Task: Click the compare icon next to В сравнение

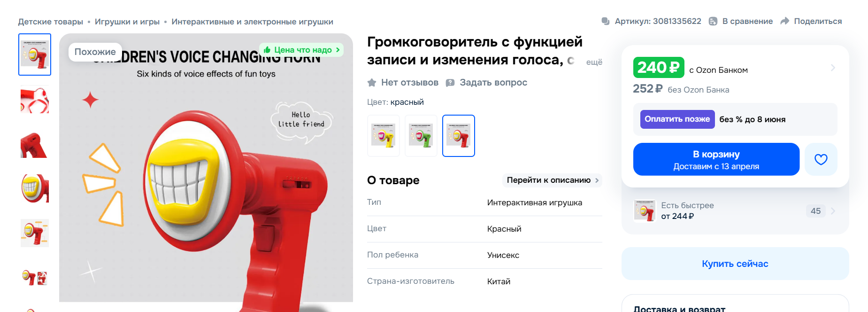Action: 713,21
